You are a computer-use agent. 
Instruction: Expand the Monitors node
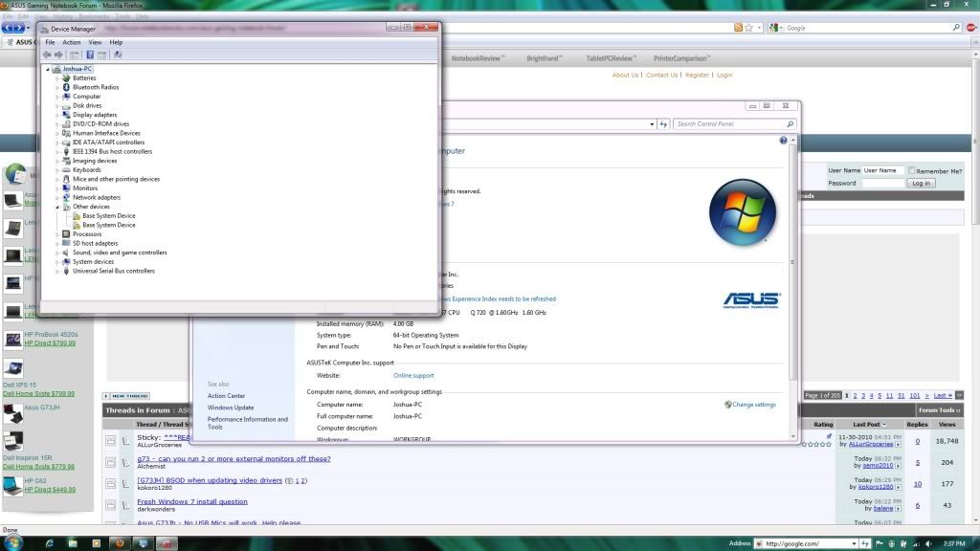click(57, 188)
